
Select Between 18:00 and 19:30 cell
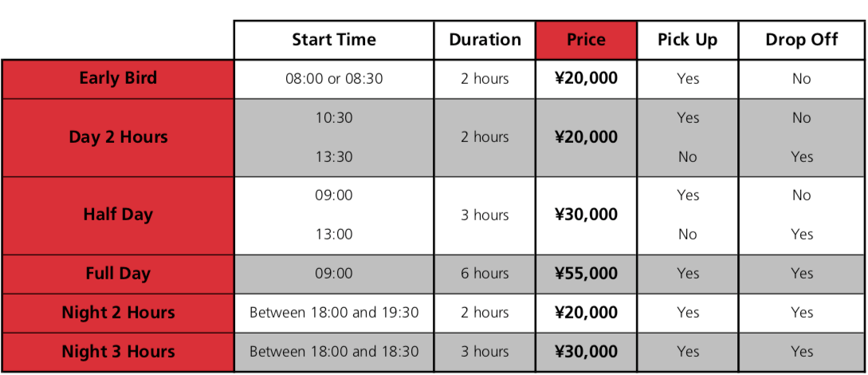[x=334, y=313]
